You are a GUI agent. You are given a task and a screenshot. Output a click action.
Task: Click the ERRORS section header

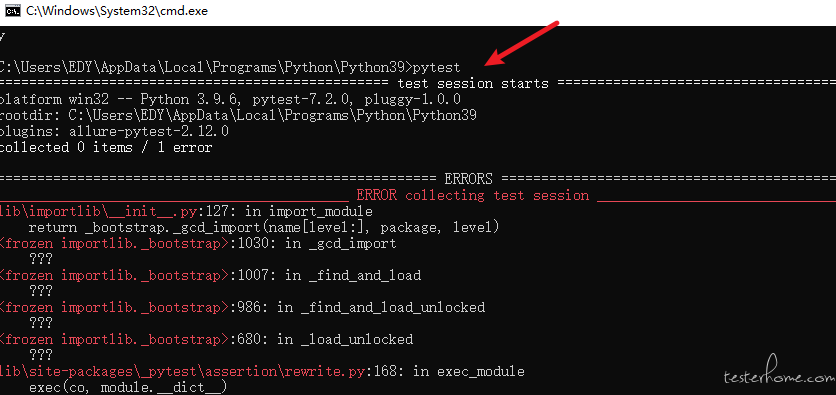[468, 179]
